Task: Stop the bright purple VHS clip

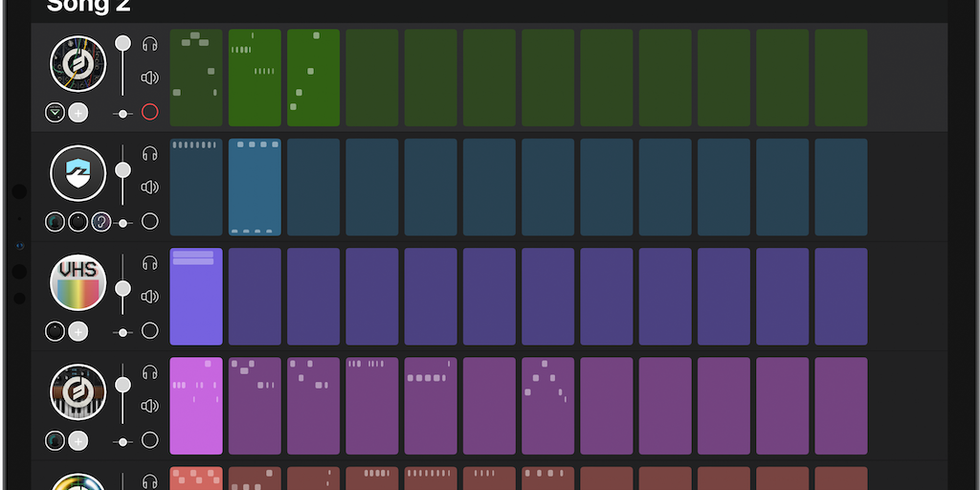Action: tap(196, 297)
